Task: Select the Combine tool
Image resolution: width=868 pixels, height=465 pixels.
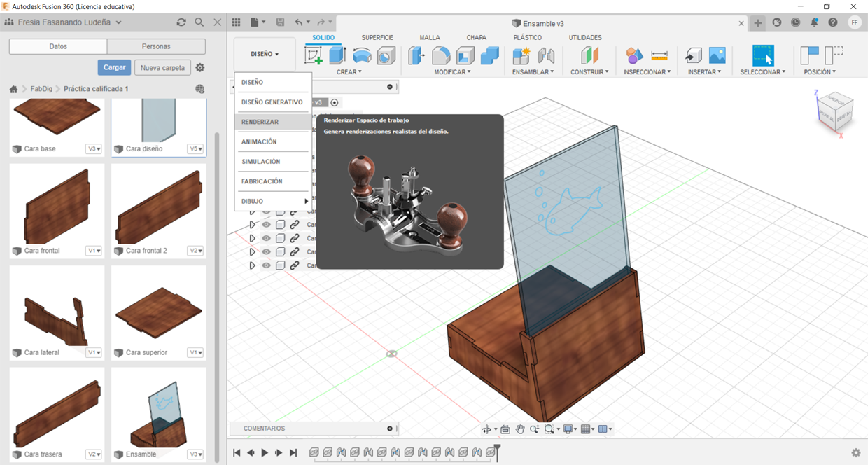Action: coord(490,55)
